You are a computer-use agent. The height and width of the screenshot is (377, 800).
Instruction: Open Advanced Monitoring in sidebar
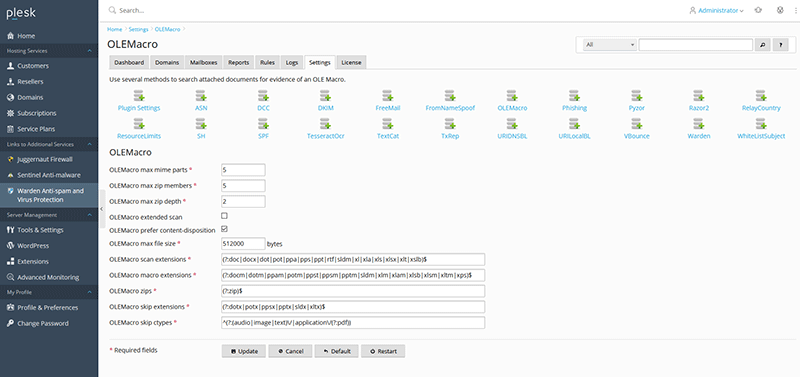coord(49,278)
